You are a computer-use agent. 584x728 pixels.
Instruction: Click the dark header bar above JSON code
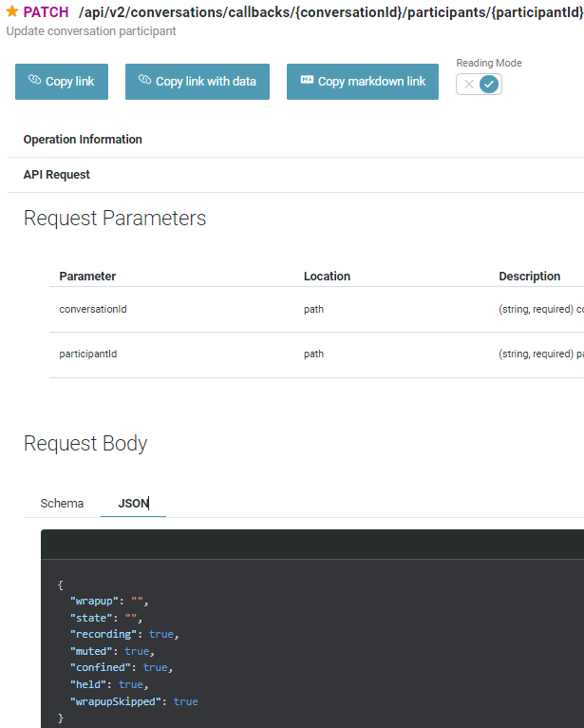311,544
